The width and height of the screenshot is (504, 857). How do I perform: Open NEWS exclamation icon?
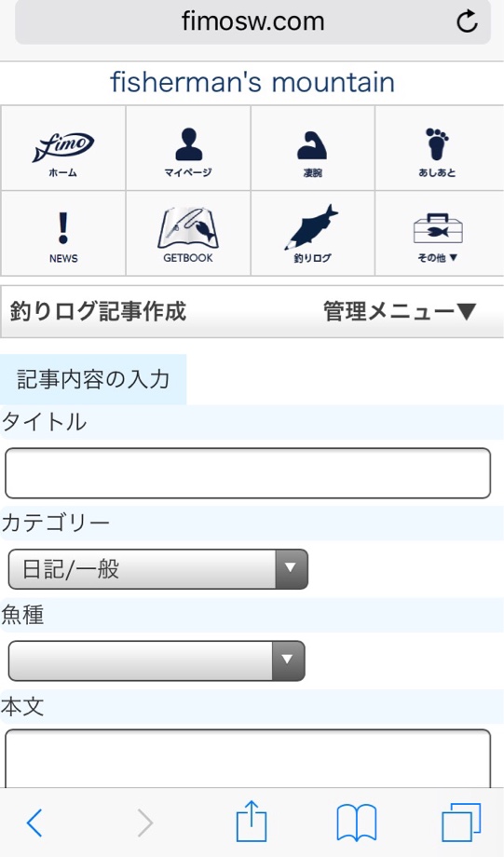click(62, 234)
